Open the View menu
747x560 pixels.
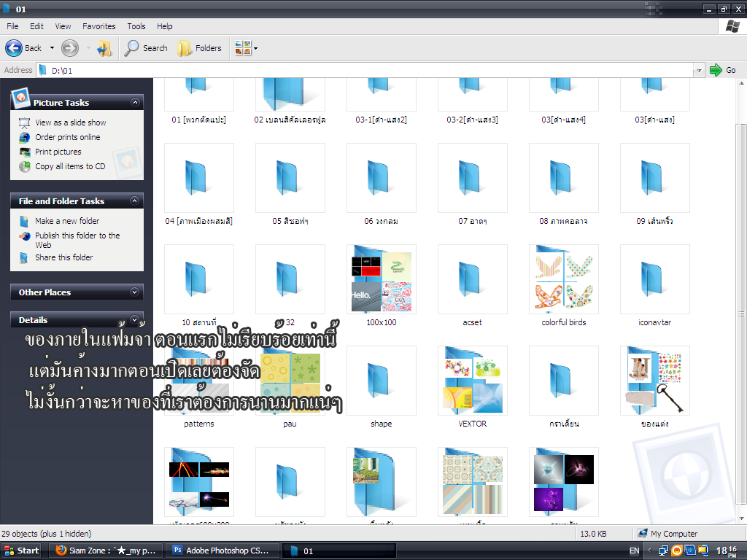(x=63, y=26)
